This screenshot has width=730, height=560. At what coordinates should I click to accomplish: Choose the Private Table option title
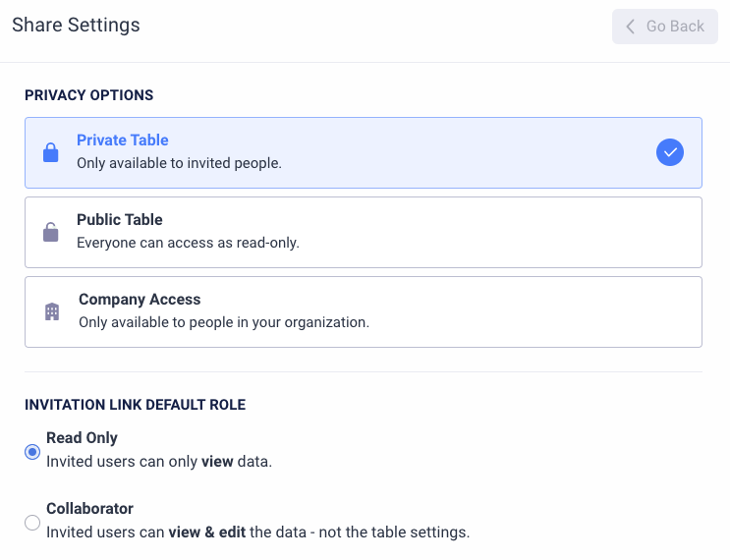tap(123, 140)
